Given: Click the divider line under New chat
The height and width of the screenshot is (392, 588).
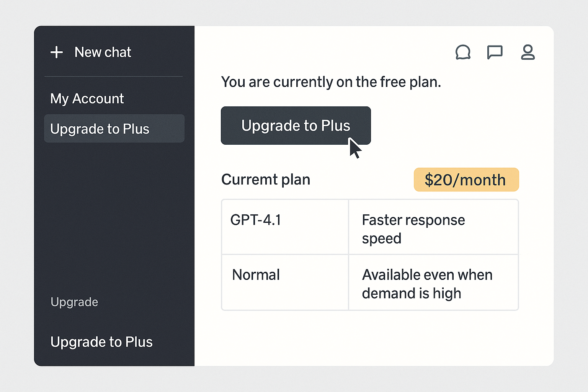Looking at the screenshot, I should coord(114,77).
